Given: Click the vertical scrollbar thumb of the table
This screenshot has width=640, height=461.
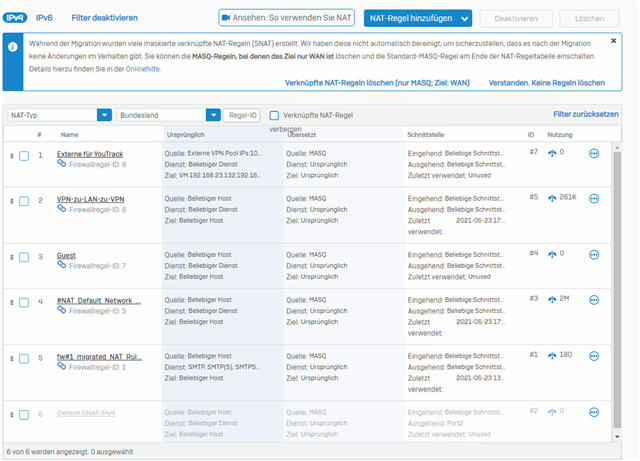Looking at the screenshot, I should [617, 291].
